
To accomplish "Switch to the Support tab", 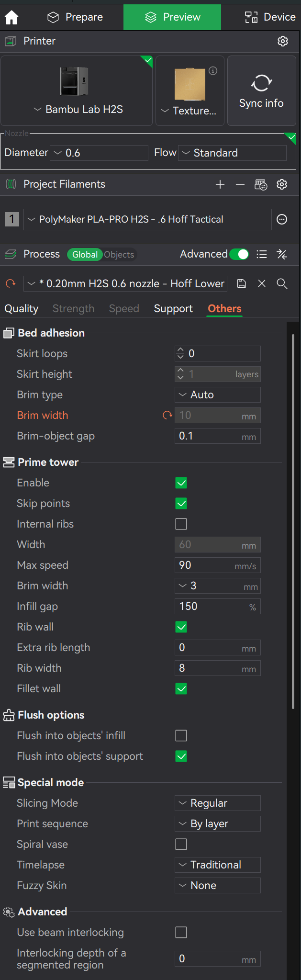I will (x=173, y=309).
